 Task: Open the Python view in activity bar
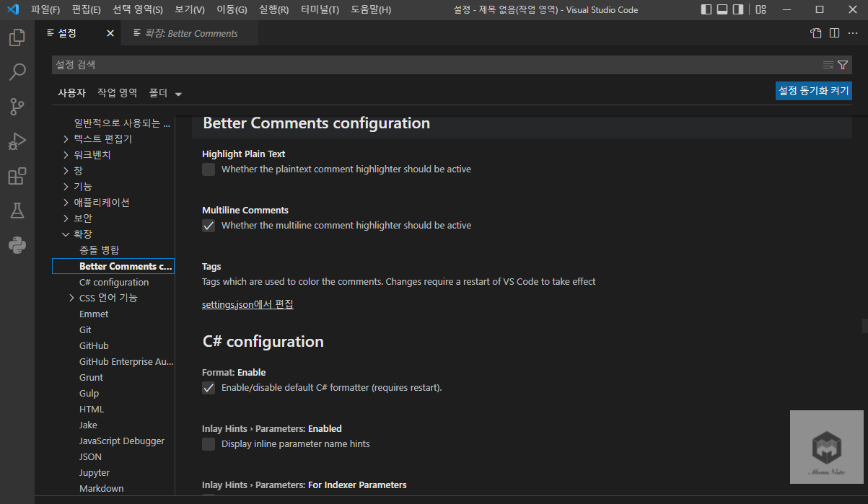click(x=17, y=245)
